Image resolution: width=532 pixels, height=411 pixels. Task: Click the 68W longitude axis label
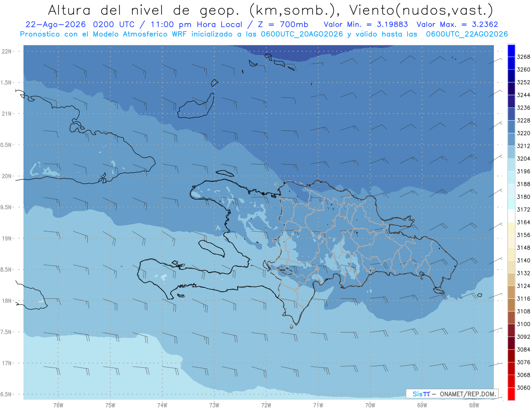tap(474, 405)
